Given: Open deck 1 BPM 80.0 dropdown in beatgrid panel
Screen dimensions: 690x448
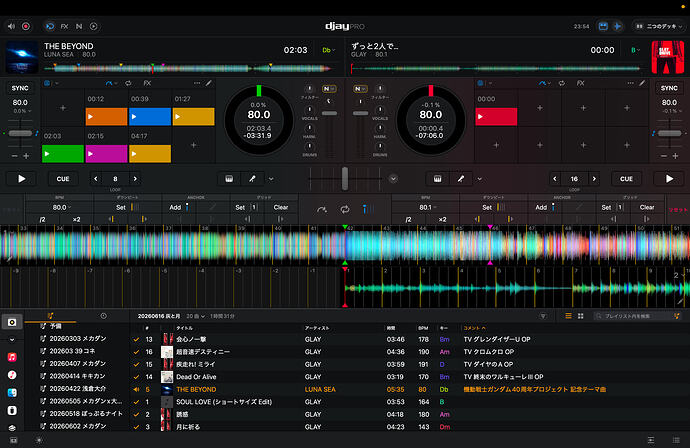Looking at the screenshot, I should (61, 207).
